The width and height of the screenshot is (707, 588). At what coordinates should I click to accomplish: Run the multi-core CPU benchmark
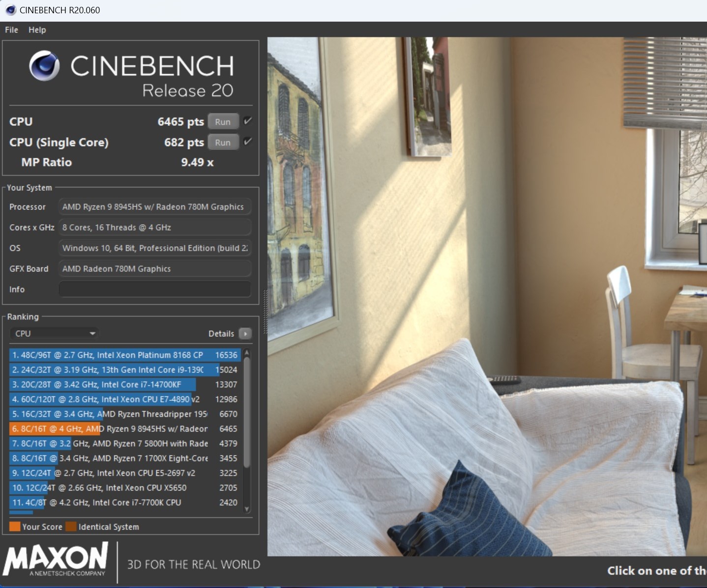[x=223, y=121]
